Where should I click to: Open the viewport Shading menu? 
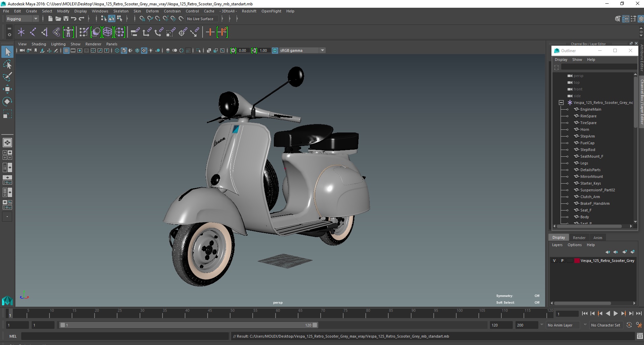point(39,44)
